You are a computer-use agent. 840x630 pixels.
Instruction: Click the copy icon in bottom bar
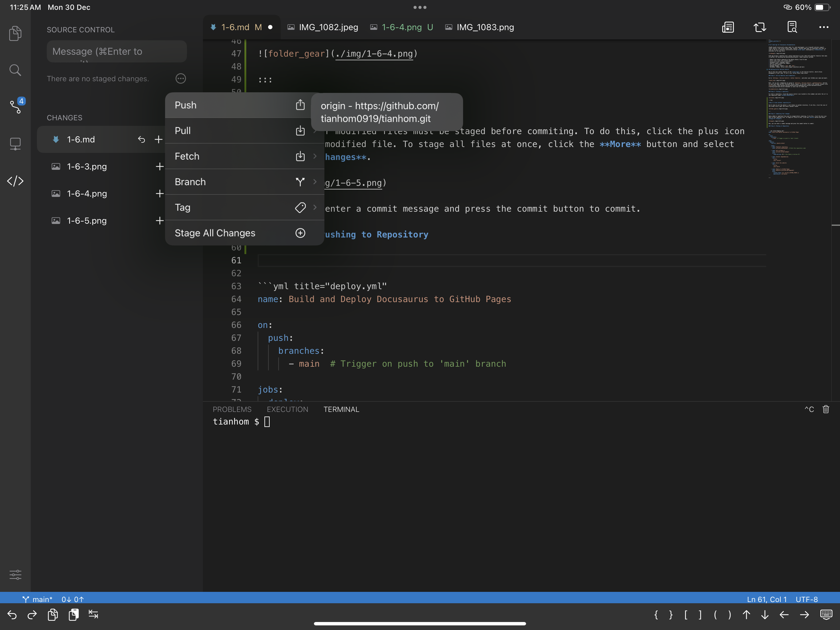pyautogui.click(x=53, y=615)
